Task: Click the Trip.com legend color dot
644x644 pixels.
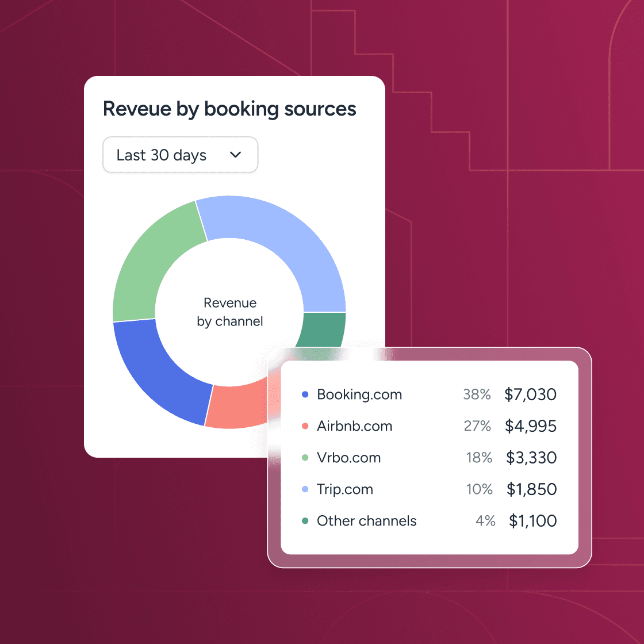Action: tap(305, 489)
